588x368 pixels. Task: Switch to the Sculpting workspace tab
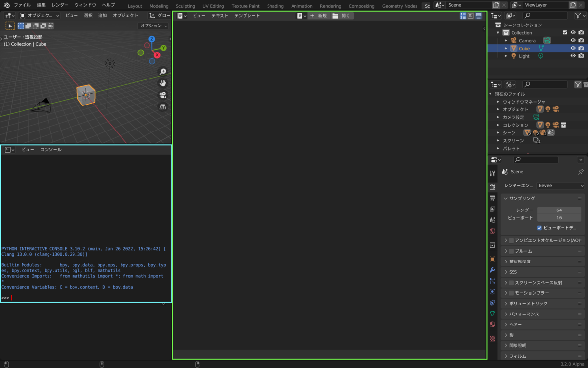(x=185, y=6)
